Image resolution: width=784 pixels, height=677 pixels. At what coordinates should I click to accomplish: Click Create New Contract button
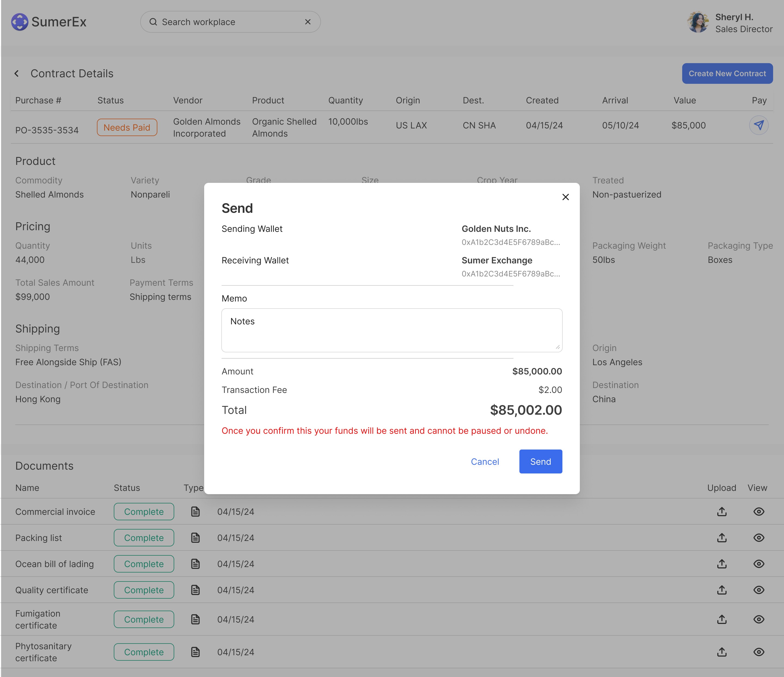(x=727, y=73)
